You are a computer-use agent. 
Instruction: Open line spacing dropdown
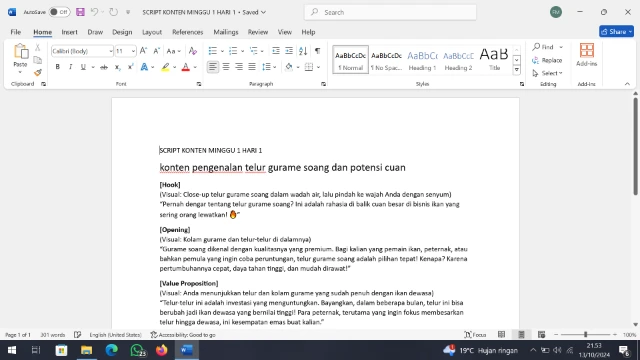[269, 67]
